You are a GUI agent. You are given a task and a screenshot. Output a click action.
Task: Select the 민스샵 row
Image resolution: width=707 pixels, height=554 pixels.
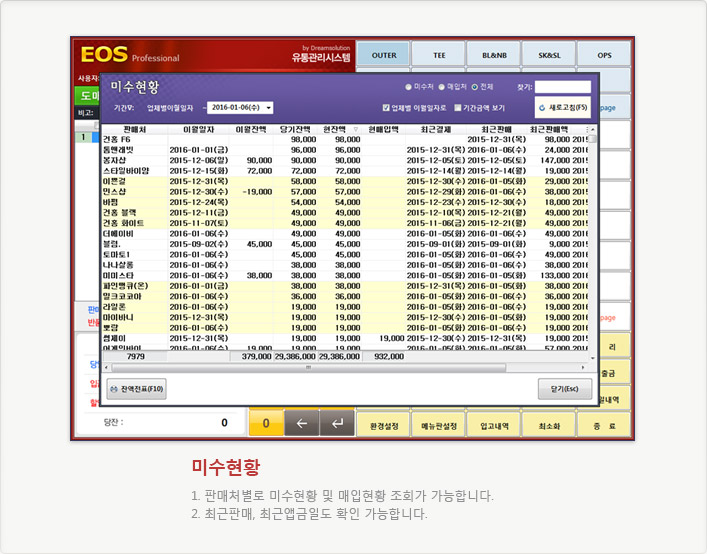click(x=345, y=192)
